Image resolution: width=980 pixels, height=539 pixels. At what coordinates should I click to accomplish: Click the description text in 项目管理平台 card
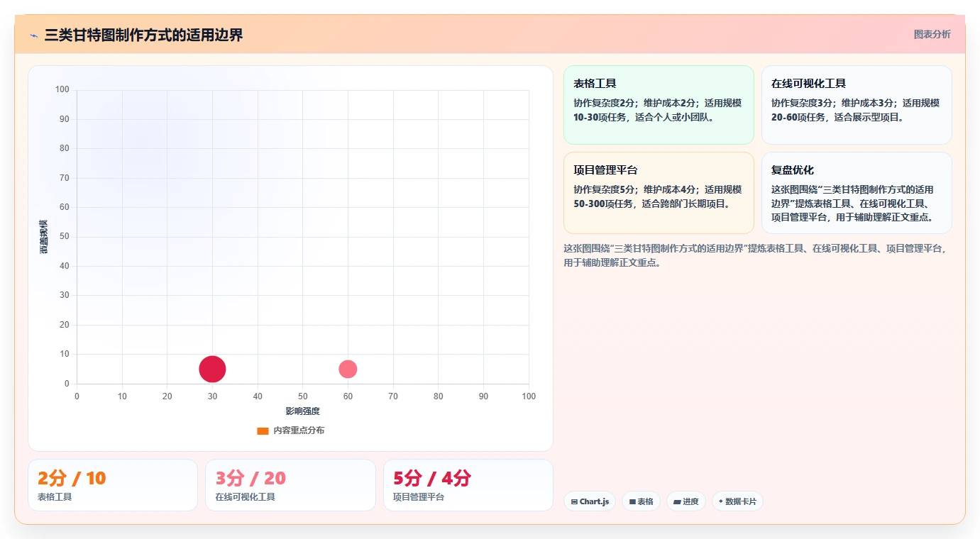point(657,196)
